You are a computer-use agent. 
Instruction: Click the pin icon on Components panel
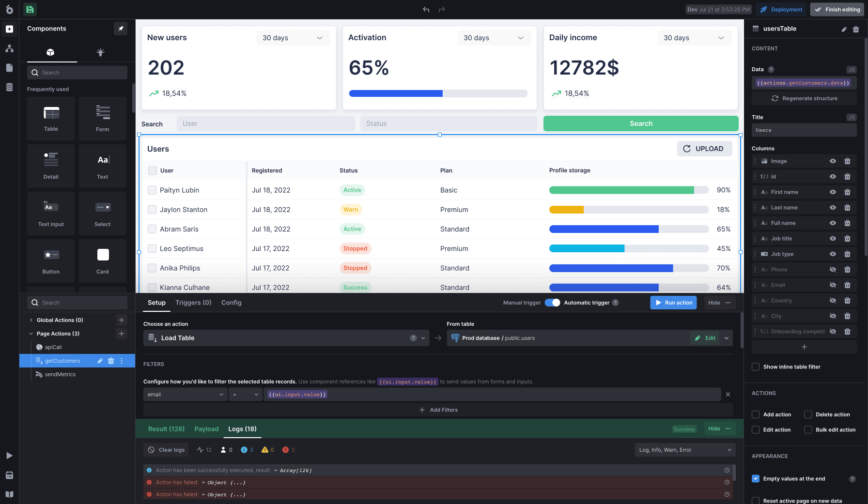[121, 29]
